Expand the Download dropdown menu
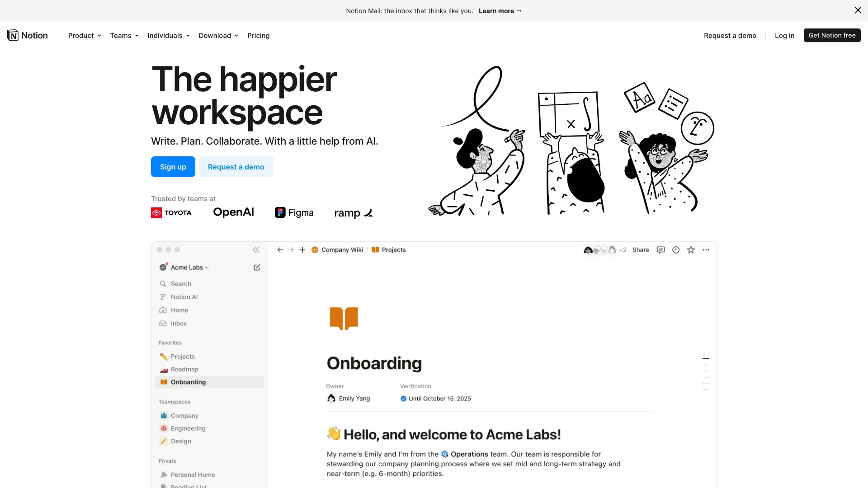 coord(218,36)
